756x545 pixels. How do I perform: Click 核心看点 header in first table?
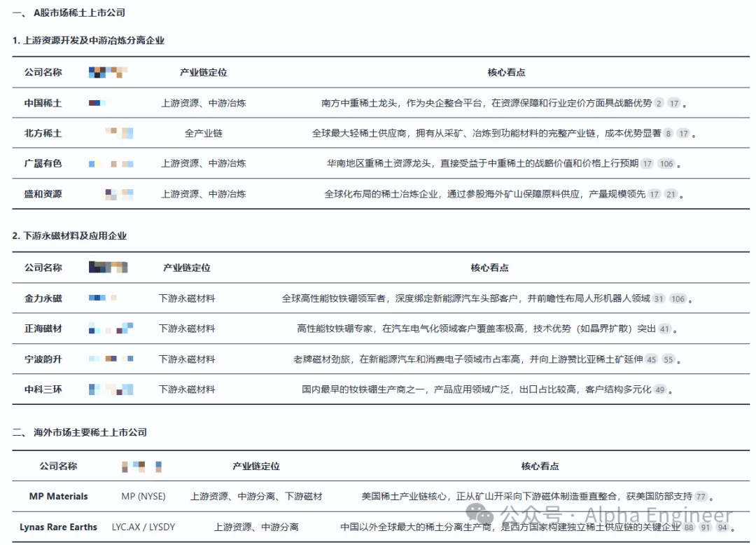(x=506, y=72)
